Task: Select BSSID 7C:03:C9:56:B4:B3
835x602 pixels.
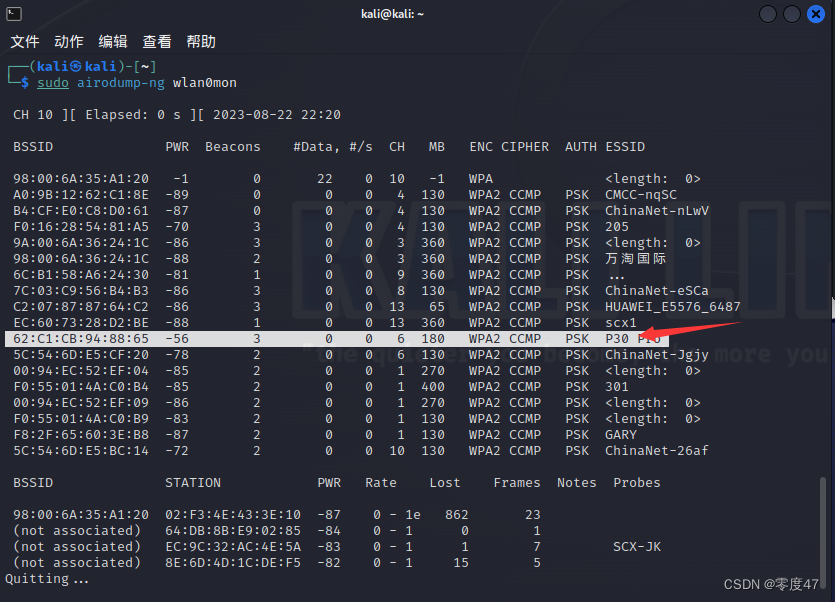Action: coord(81,290)
